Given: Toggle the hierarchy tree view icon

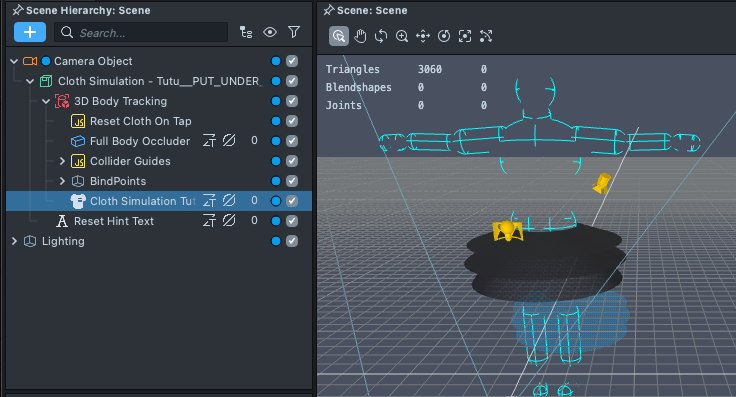Looking at the screenshot, I should click(246, 32).
